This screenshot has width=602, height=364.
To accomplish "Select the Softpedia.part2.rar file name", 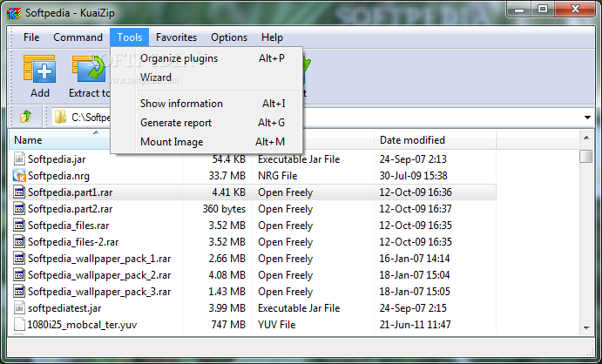I will click(x=71, y=209).
